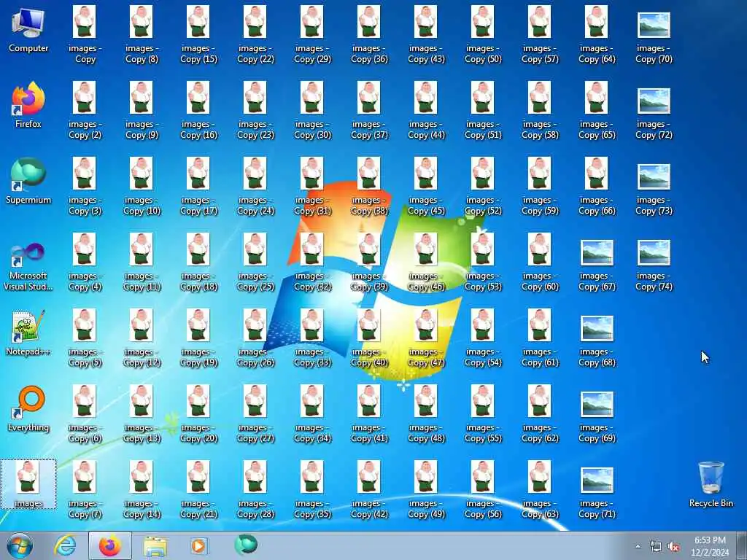Open the Windows Start menu orb
747x560 pixels.
coord(20,545)
